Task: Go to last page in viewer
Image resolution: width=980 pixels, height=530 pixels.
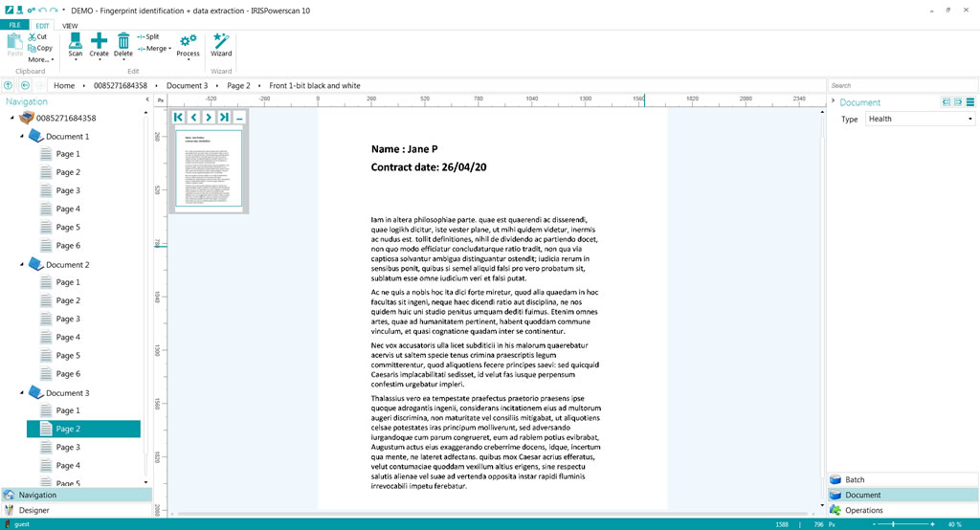Action: (x=224, y=117)
